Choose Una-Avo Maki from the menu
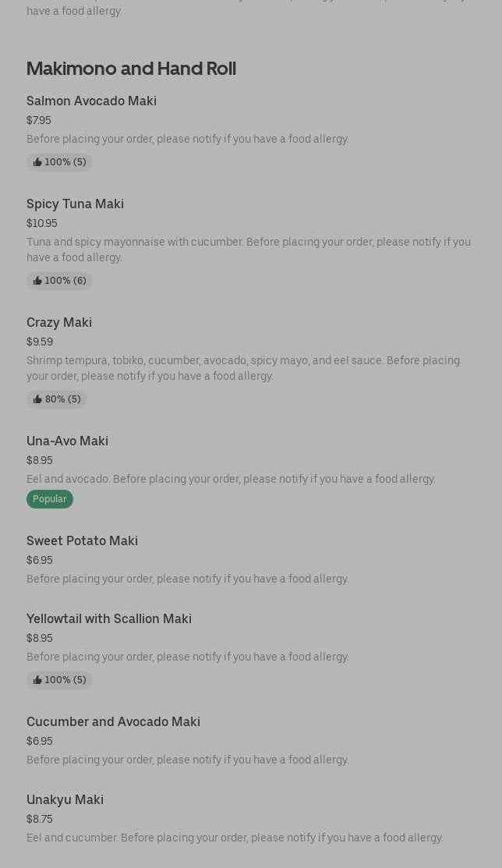The height and width of the screenshot is (868, 502). click(67, 441)
